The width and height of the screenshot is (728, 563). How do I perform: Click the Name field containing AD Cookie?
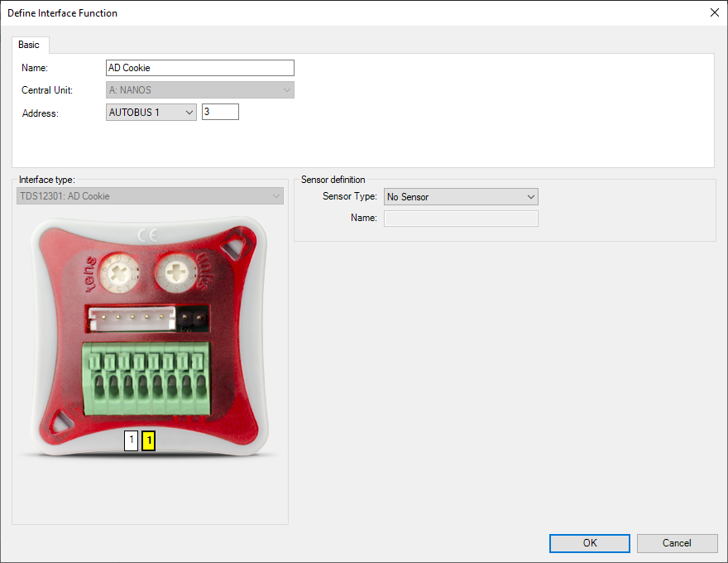click(x=200, y=68)
